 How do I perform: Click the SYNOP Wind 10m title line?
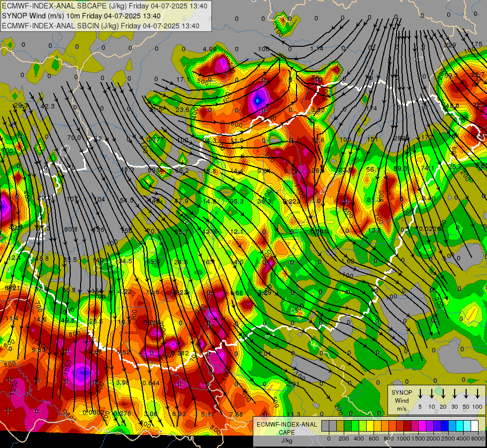(81, 16)
